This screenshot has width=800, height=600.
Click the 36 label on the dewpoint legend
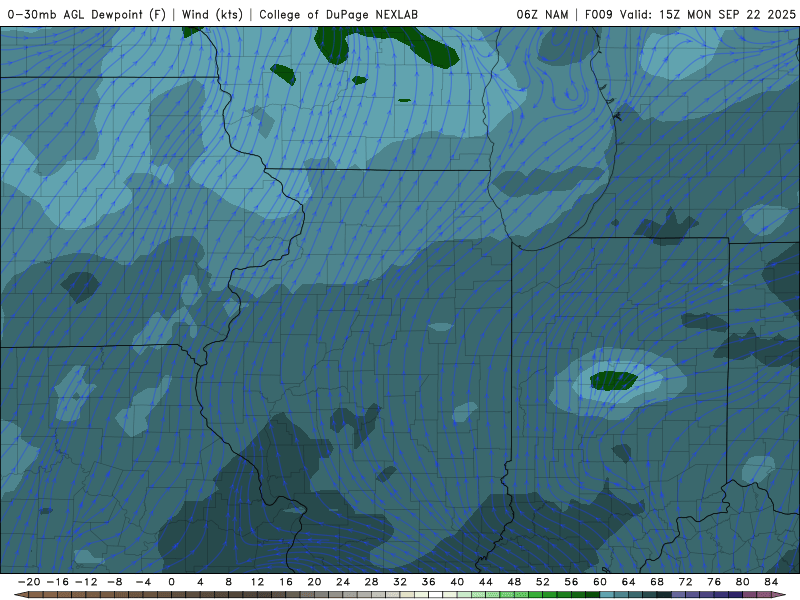pyautogui.click(x=429, y=582)
